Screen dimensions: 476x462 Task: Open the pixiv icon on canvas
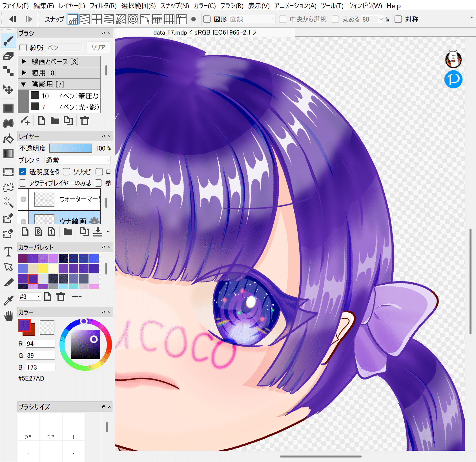point(453,79)
